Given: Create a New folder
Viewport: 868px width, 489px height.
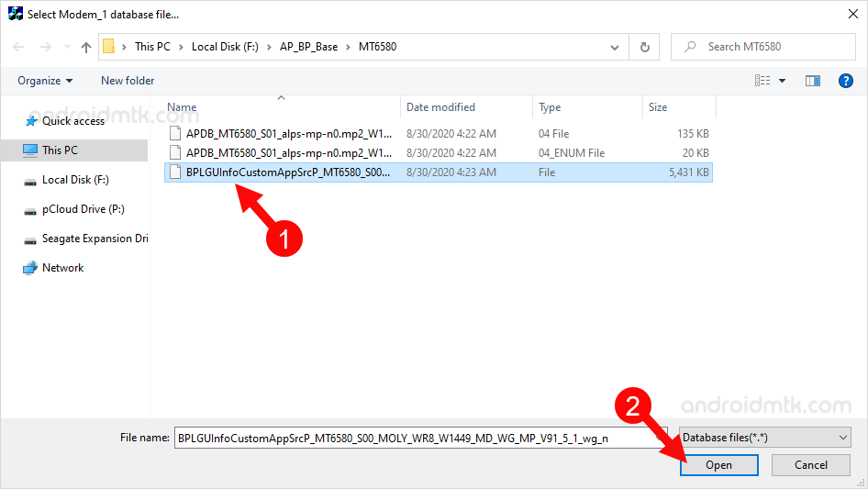Looking at the screenshot, I should (x=128, y=81).
